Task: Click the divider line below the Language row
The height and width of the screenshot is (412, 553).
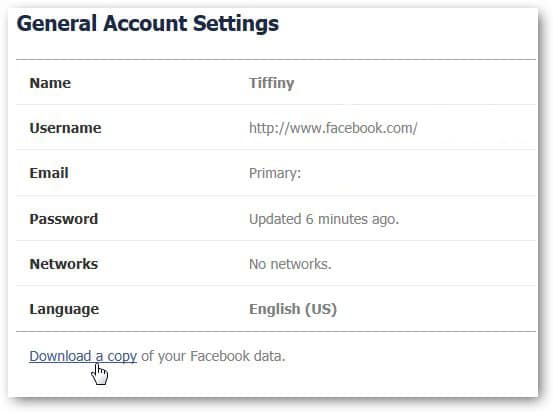Action: click(x=276, y=332)
